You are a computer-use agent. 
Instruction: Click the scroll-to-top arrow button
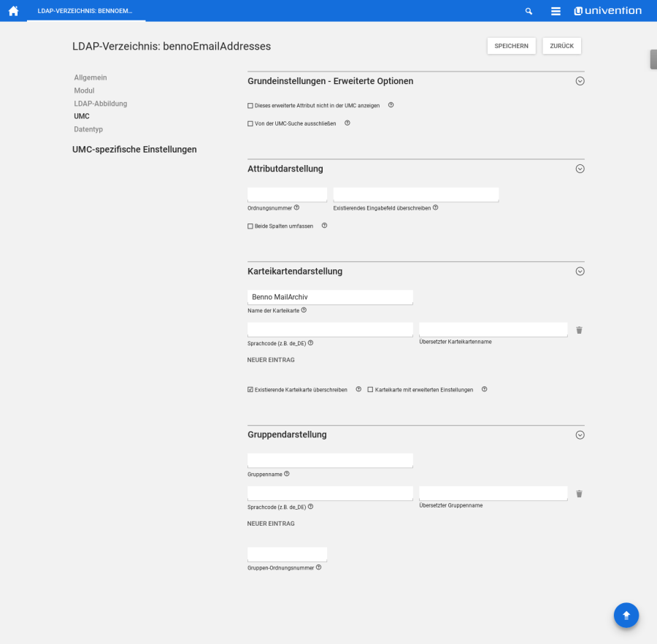pos(626,615)
